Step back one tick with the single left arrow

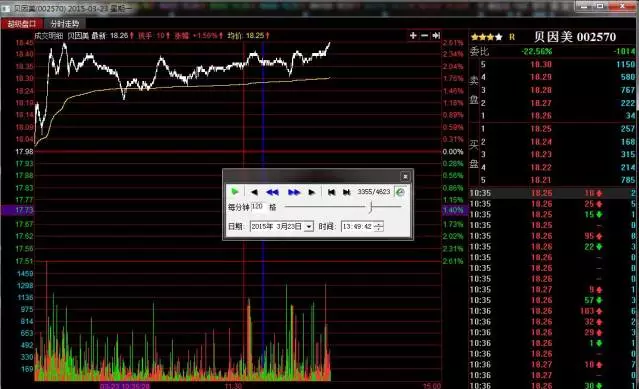point(254,192)
